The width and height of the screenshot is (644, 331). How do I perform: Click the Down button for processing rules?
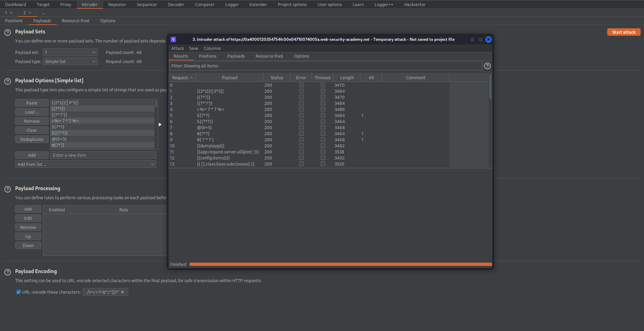pyautogui.click(x=28, y=245)
